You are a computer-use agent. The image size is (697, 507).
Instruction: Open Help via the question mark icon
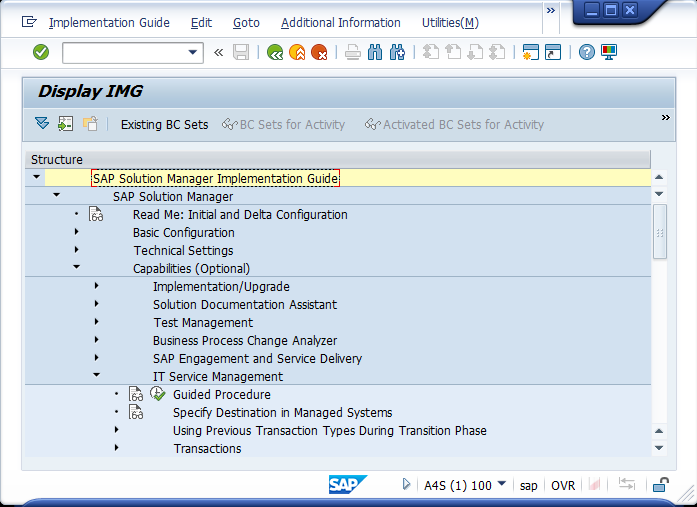pyautogui.click(x=587, y=52)
